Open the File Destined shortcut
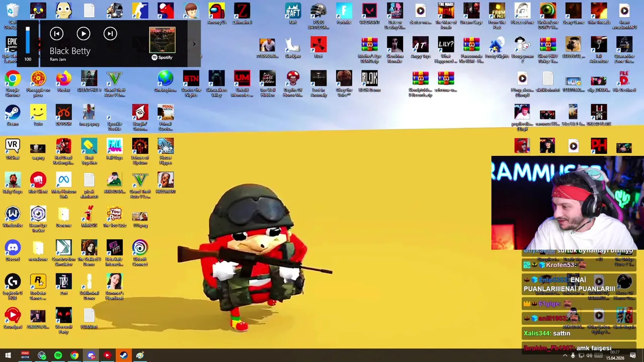644x362 pixels. (624, 82)
